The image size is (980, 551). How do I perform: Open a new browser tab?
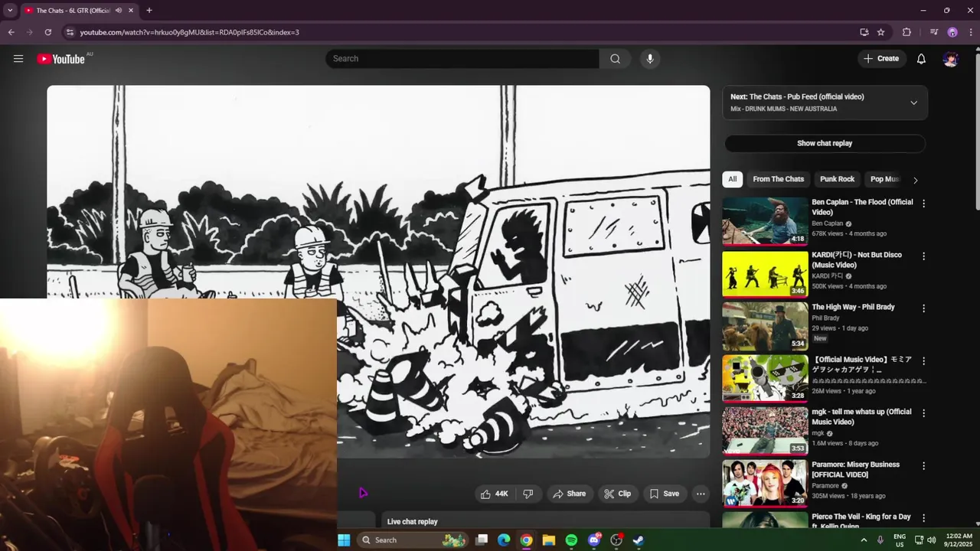149,11
